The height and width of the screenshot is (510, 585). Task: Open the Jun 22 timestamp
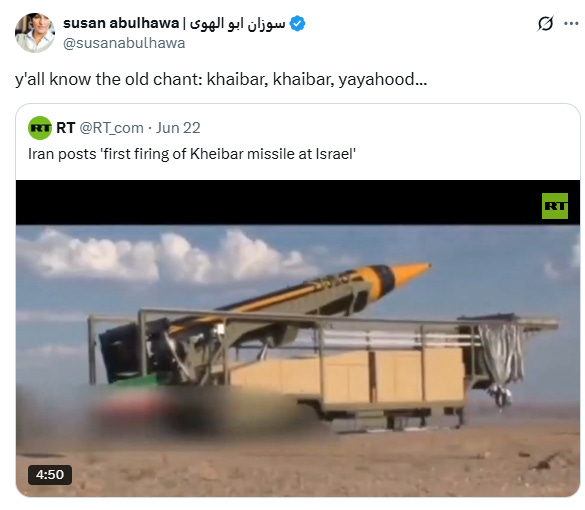[178, 128]
